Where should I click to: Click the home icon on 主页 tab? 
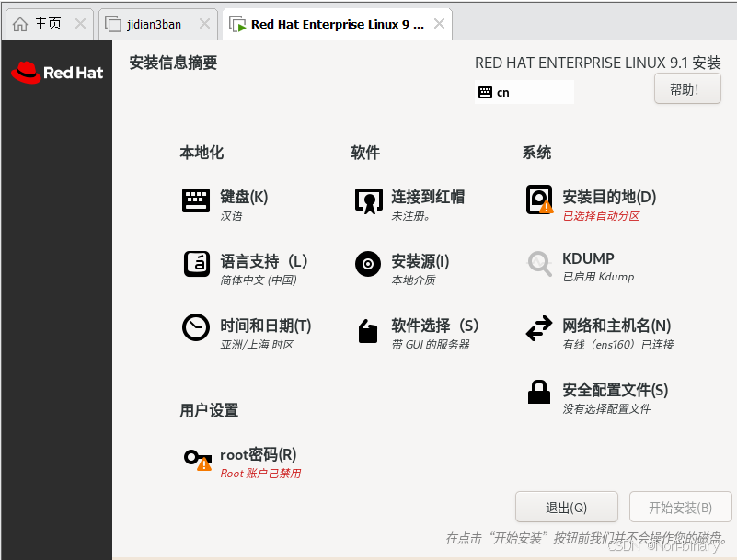click(x=19, y=24)
